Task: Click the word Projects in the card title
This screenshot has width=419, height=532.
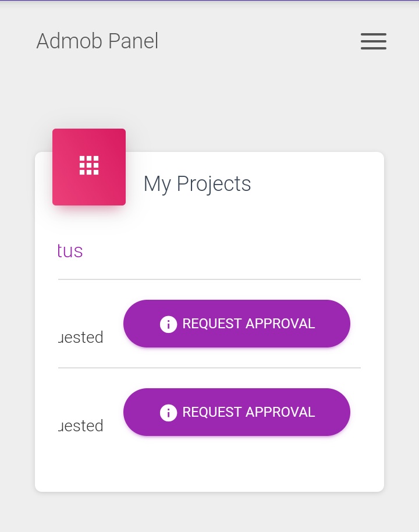Action: click(214, 184)
